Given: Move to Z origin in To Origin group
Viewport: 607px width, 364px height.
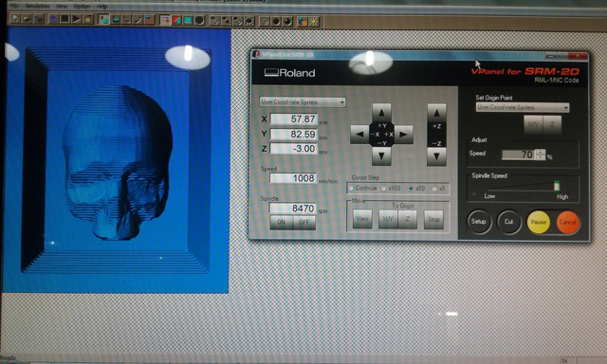Looking at the screenshot, I should [407, 219].
